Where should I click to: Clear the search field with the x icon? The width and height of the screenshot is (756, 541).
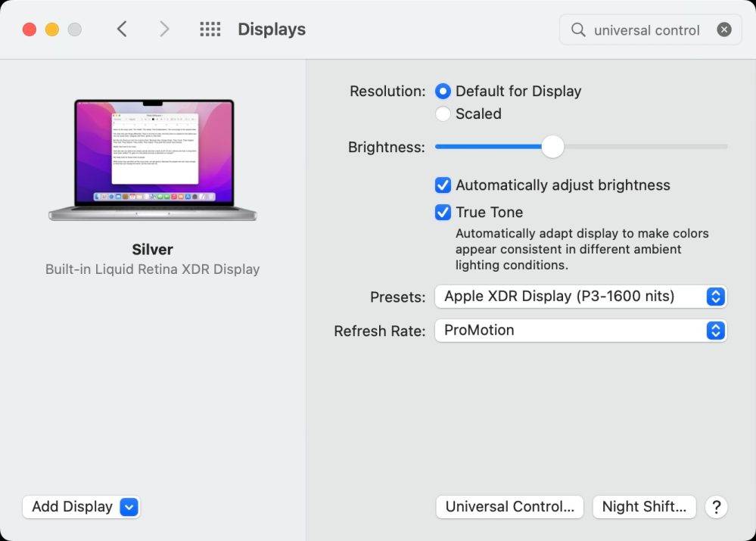[724, 30]
